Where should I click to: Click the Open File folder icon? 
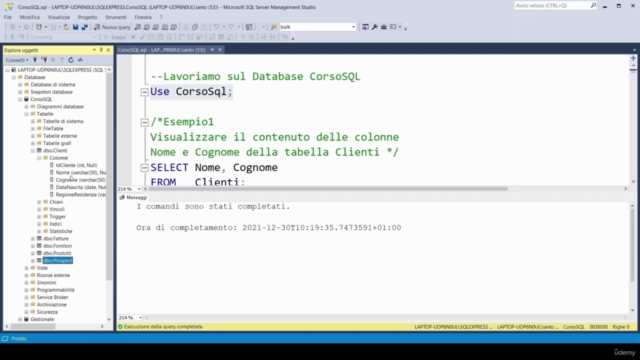66,27
